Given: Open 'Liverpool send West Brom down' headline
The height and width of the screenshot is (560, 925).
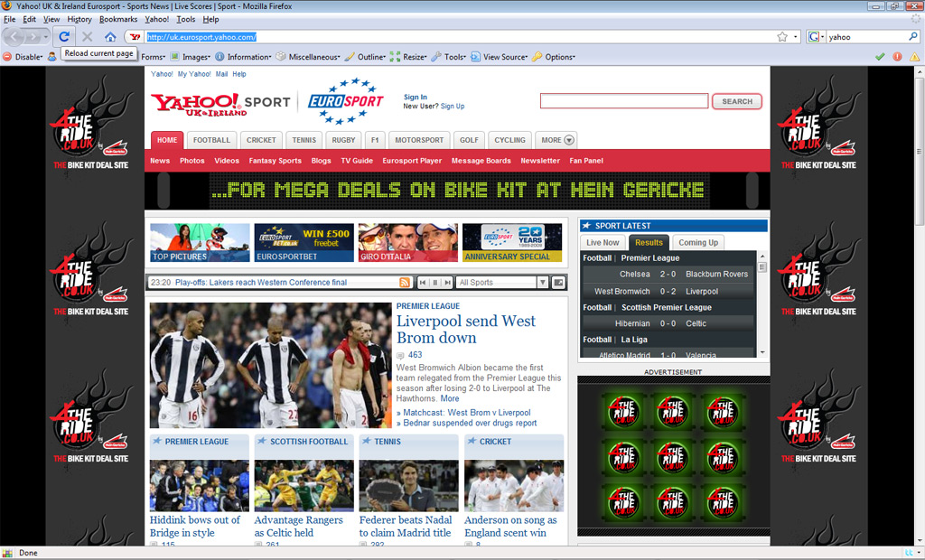Looking at the screenshot, I should (466, 330).
